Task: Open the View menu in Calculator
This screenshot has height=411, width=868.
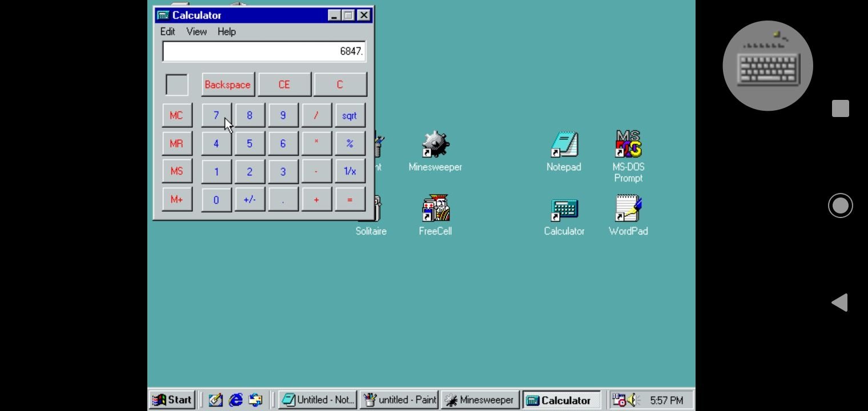Action: (x=196, y=32)
